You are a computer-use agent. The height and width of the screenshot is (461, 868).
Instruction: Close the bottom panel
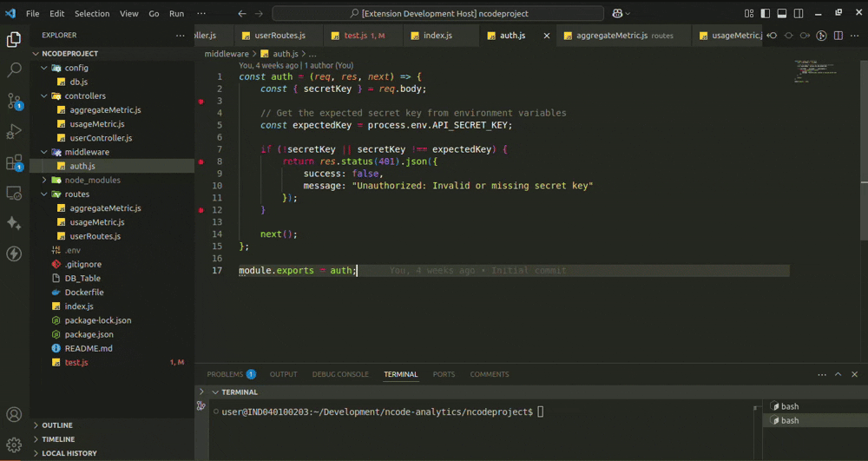point(855,375)
